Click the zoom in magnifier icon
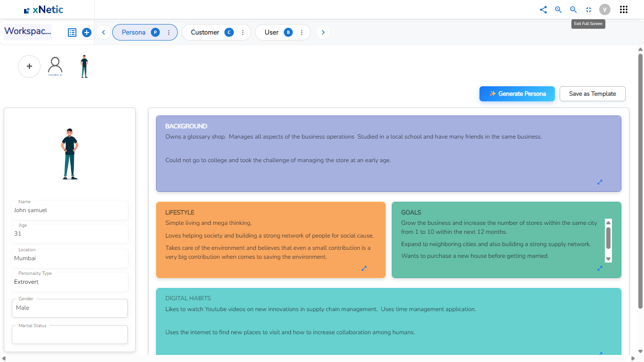 (558, 9)
